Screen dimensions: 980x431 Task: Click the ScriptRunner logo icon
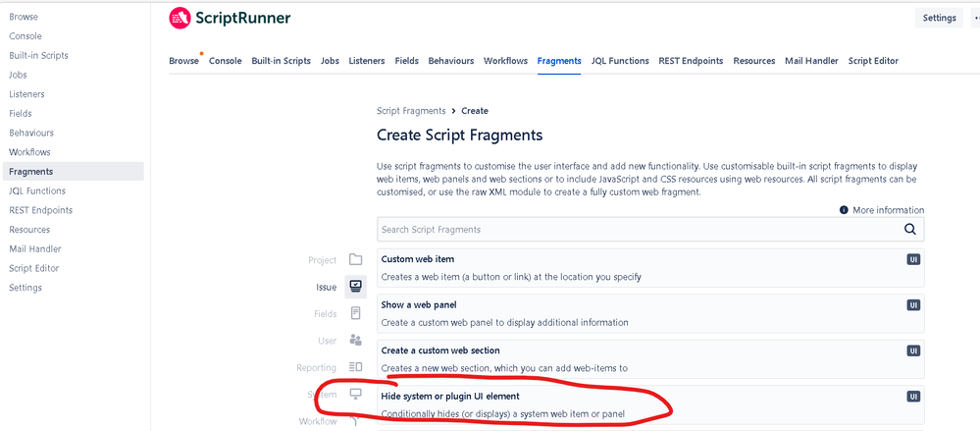(180, 18)
